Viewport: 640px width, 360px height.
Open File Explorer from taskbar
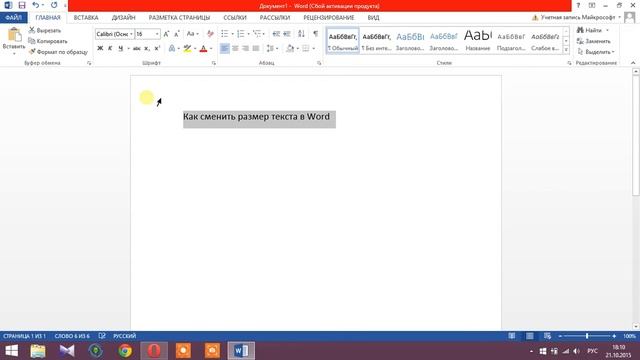[38, 351]
